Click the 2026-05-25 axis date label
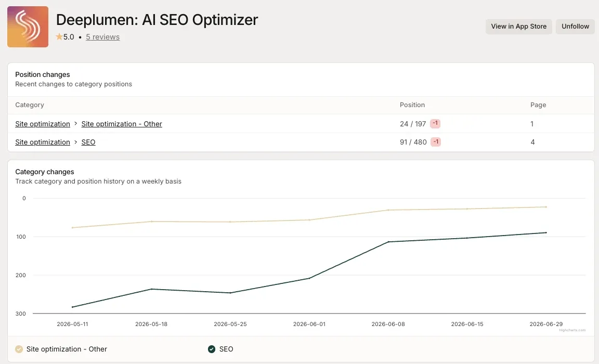Image resolution: width=599 pixels, height=364 pixels. tap(230, 324)
